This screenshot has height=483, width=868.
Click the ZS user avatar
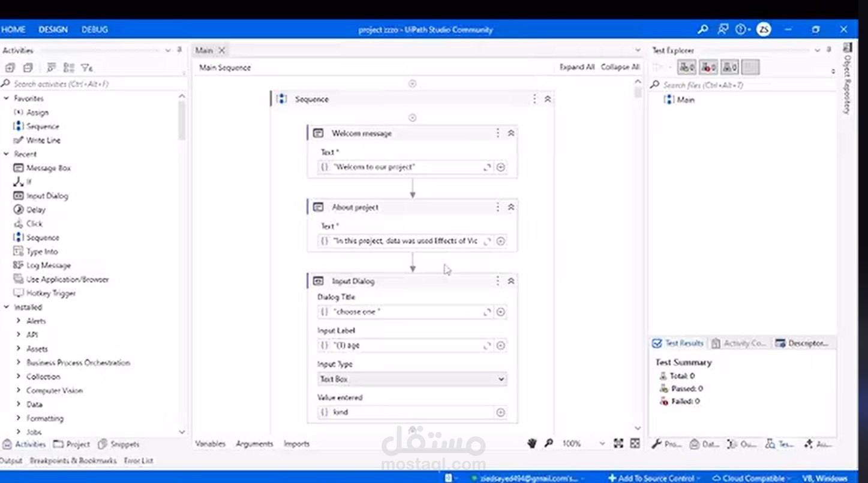point(764,29)
